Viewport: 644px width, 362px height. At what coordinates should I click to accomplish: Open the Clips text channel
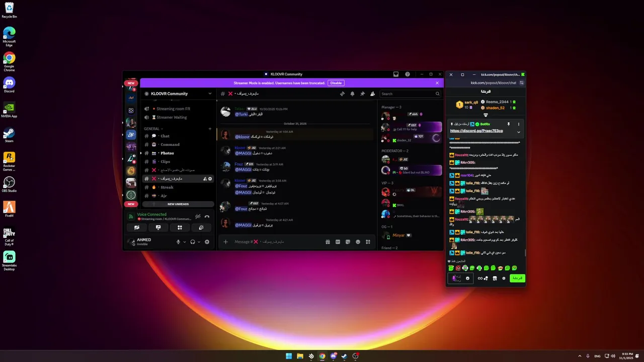click(178, 162)
